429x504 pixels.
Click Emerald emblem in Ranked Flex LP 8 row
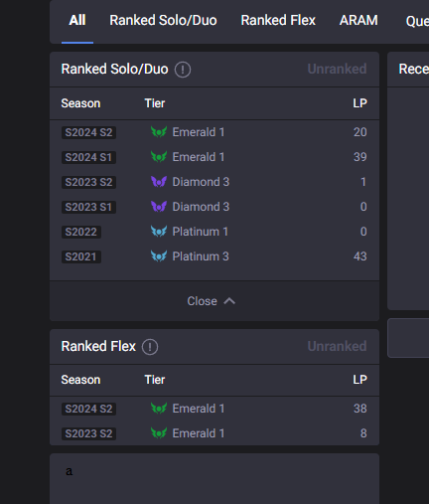pos(159,433)
